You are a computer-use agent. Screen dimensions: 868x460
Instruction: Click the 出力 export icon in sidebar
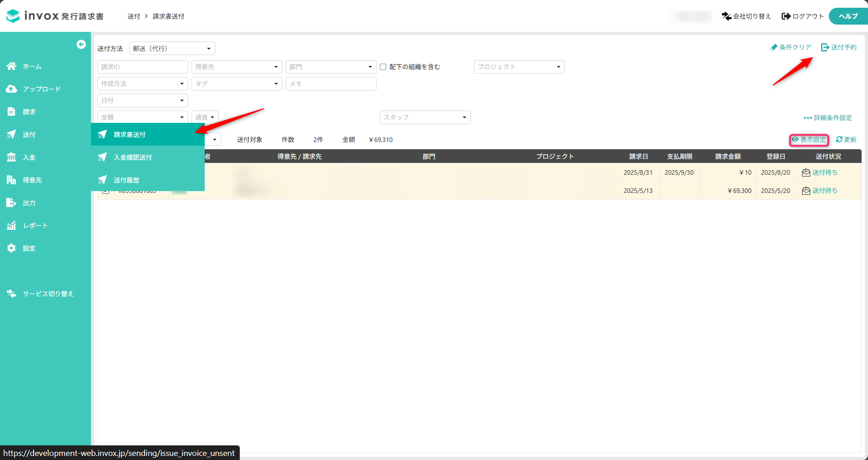click(x=11, y=203)
